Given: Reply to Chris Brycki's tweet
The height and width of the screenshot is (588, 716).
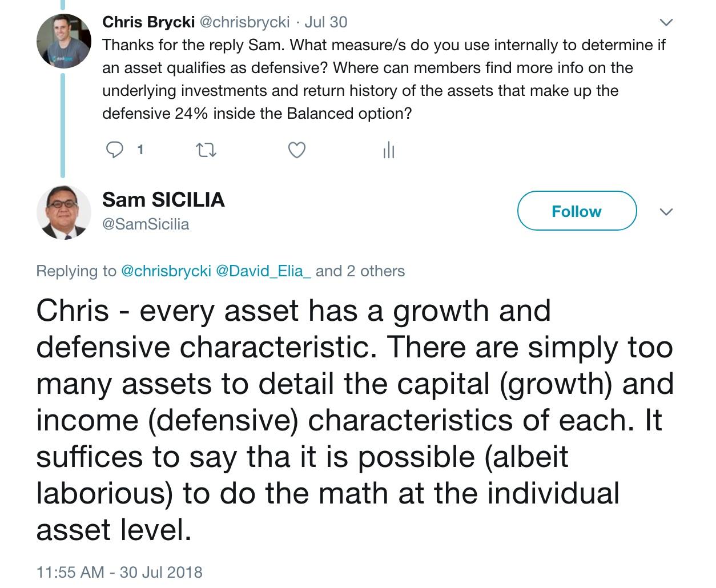Looking at the screenshot, I should click(115, 150).
